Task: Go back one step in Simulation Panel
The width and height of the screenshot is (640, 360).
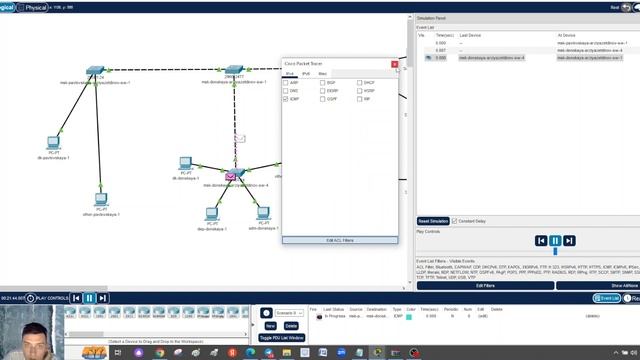Action: (541, 241)
